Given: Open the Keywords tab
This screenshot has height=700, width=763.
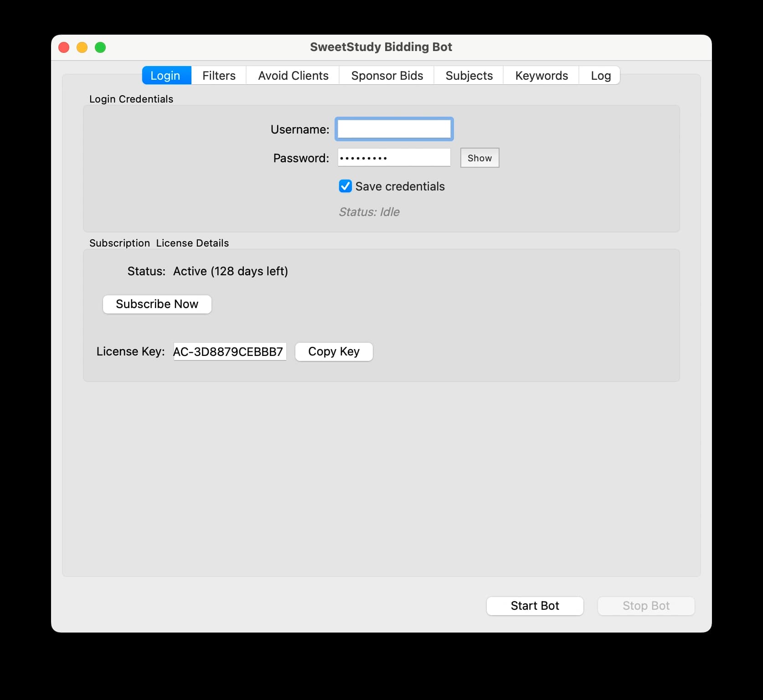Looking at the screenshot, I should [x=541, y=75].
